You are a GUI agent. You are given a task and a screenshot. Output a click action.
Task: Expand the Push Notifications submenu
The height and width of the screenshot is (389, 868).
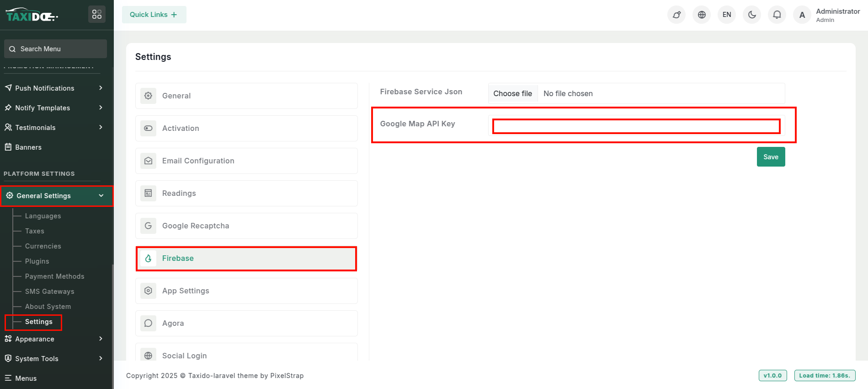pos(101,88)
